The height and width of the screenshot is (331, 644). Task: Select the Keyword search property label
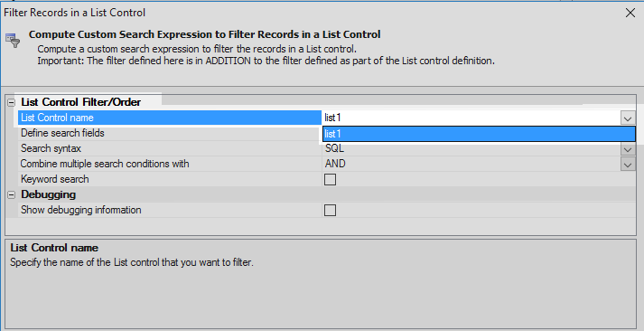point(54,179)
